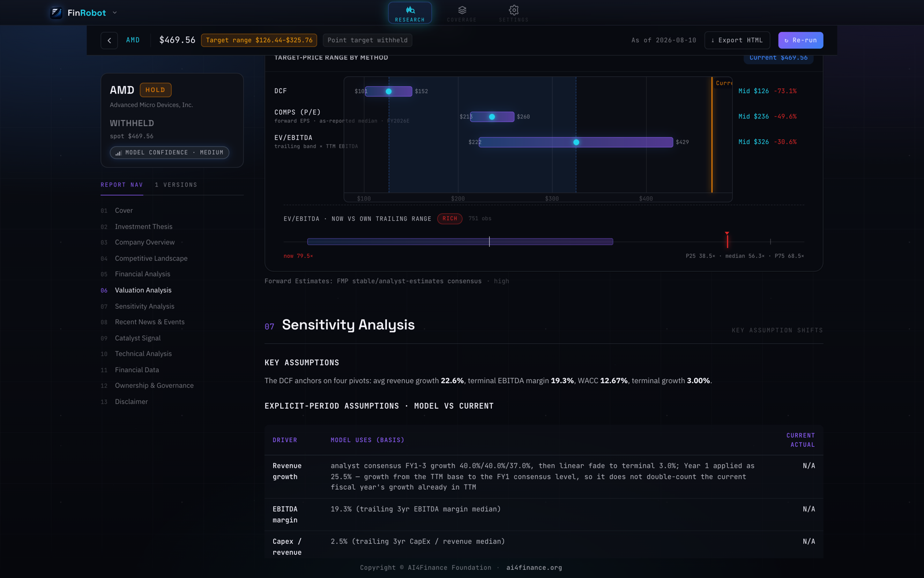This screenshot has height=578, width=924.
Task: Click the Revenue growth driver row label
Action: [x=287, y=471]
